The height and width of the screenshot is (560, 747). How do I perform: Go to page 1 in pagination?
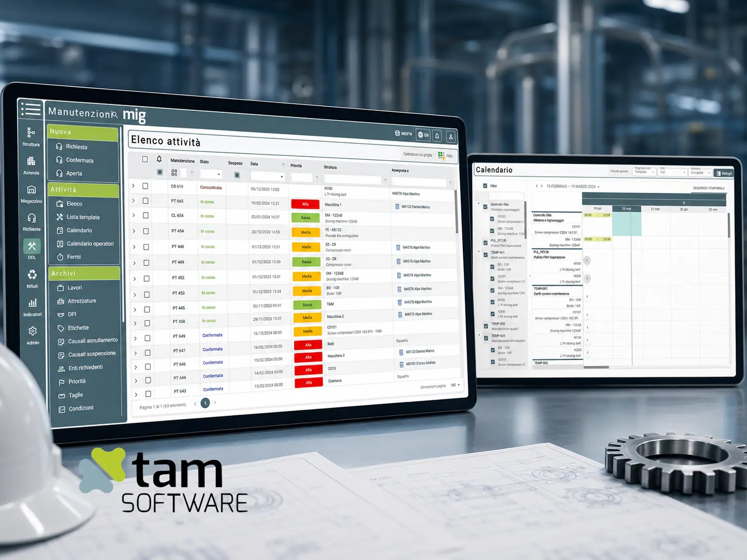point(205,403)
